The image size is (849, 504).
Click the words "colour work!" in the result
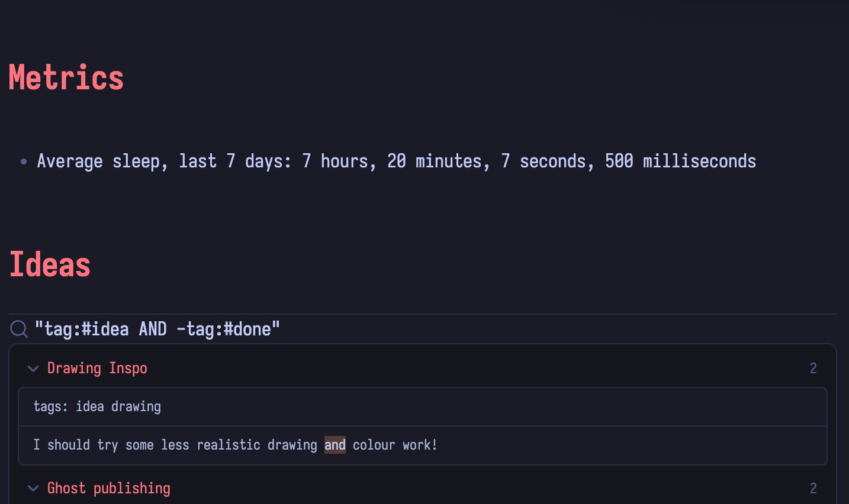[x=395, y=445]
